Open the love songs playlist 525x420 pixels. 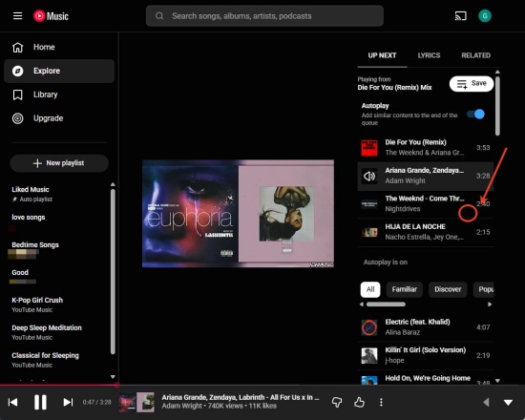click(x=58, y=221)
